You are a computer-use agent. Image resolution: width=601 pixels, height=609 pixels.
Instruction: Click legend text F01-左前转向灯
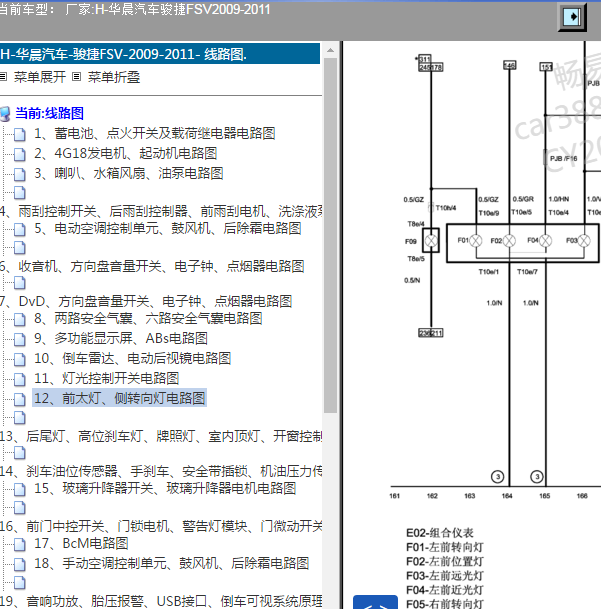click(445, 547)
